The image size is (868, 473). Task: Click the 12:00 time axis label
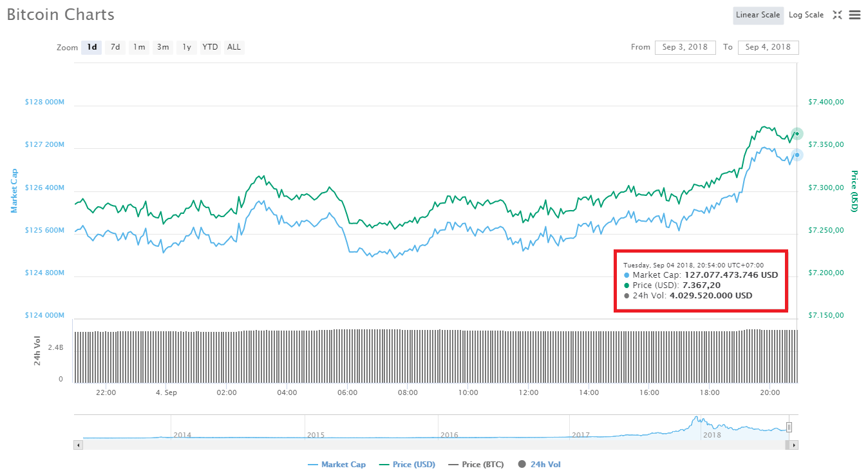[x=529, y=392]
